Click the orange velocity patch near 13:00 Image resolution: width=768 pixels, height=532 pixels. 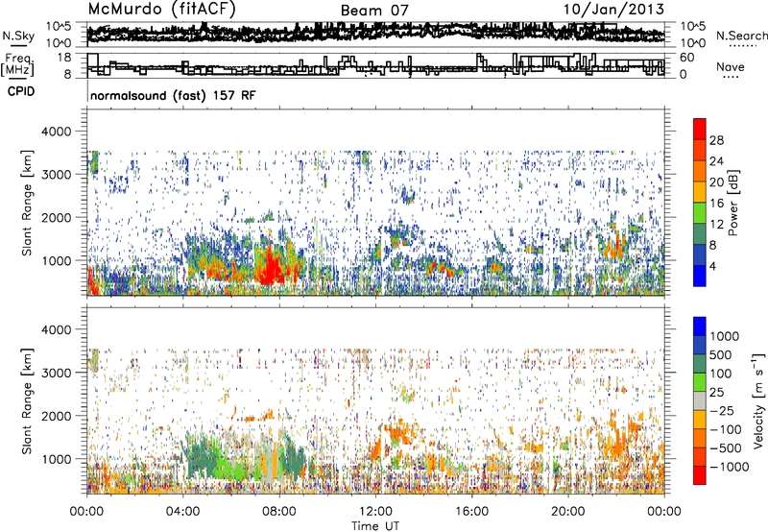400,432
